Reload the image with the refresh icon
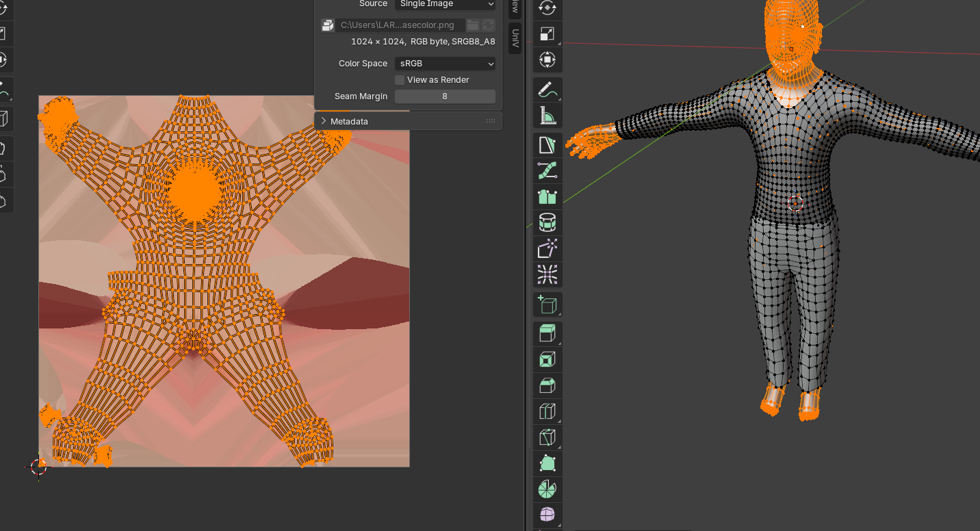The width and height of the screenshot is (980, 531). coord(488,25)
